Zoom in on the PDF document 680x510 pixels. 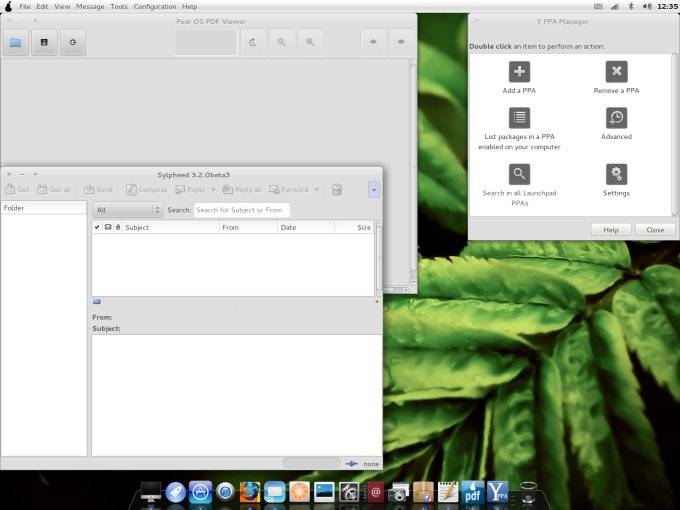310,42
